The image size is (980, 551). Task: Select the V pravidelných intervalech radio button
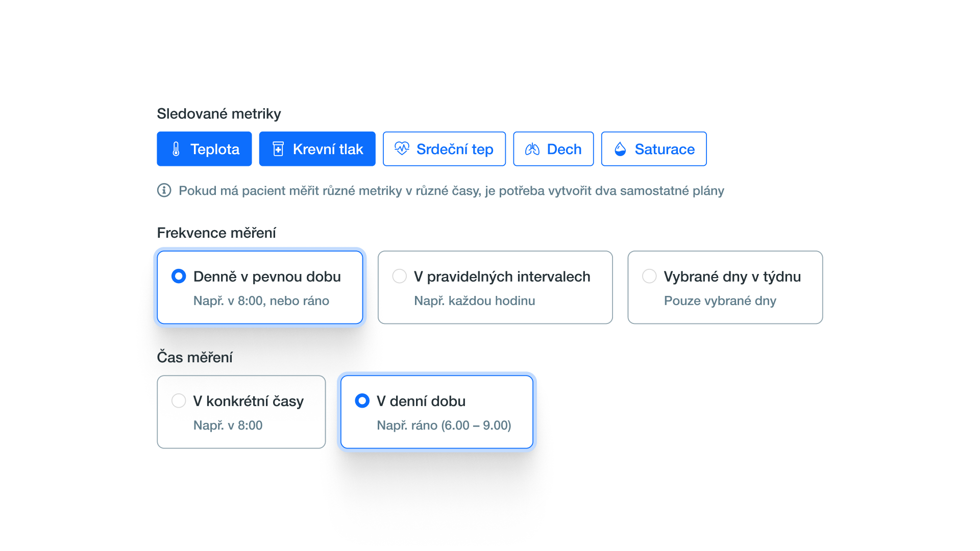(399, 276)
